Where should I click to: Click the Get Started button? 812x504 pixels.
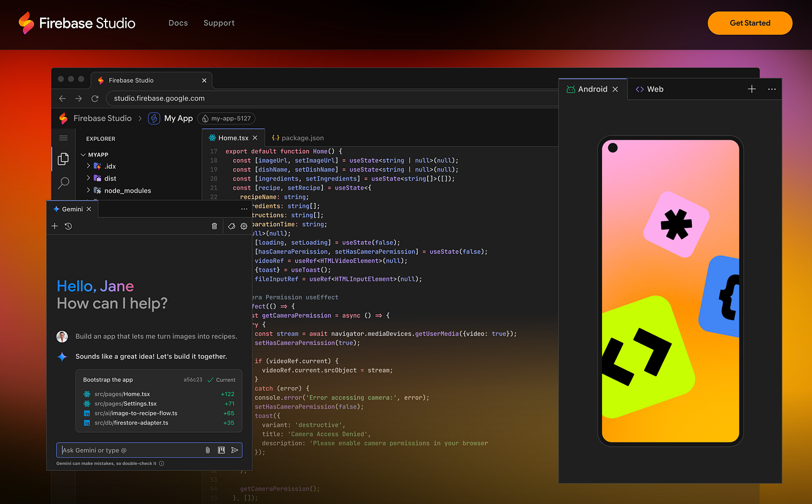pyautogui.click(x=750, y=23)
